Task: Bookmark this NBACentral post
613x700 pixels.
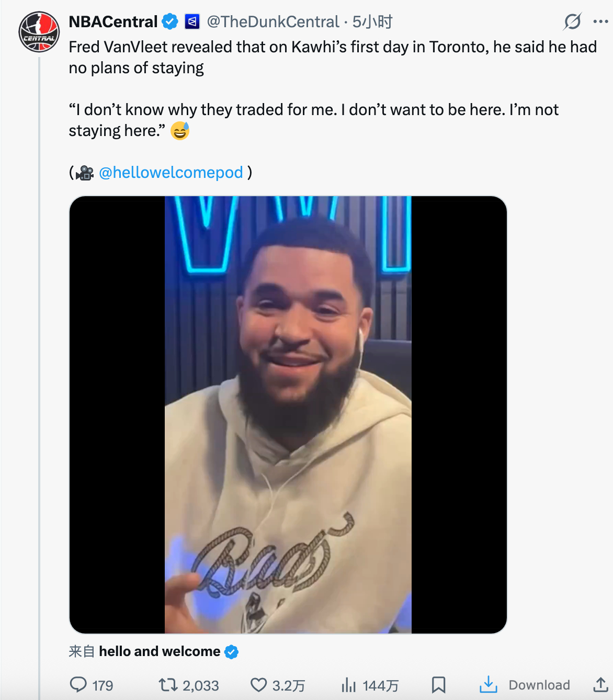Action: pyautogui.click(x=438, y=685)
